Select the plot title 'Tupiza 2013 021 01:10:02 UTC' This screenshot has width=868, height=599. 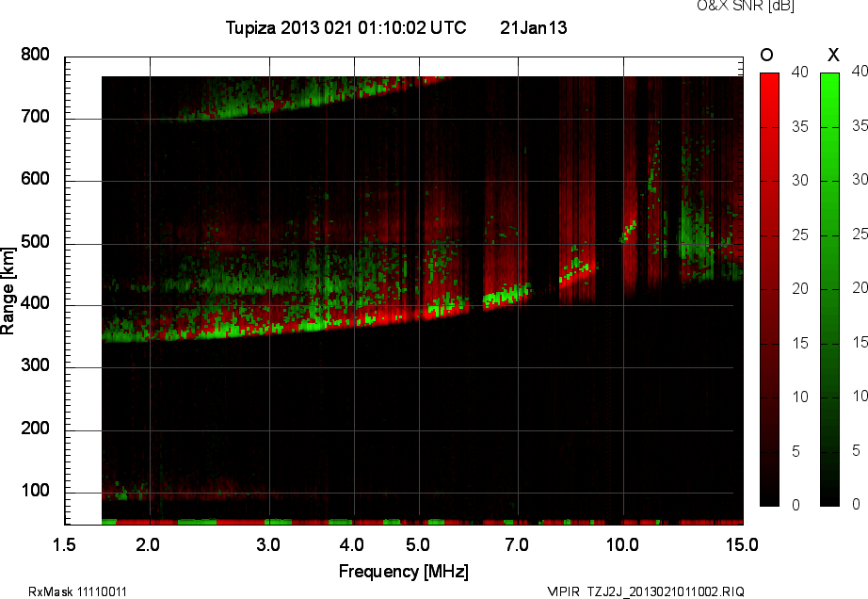tap(346, 27)
